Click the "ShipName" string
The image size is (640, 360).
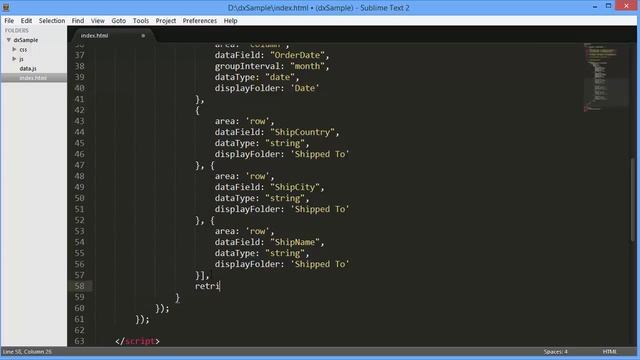(x=295, y=242)
